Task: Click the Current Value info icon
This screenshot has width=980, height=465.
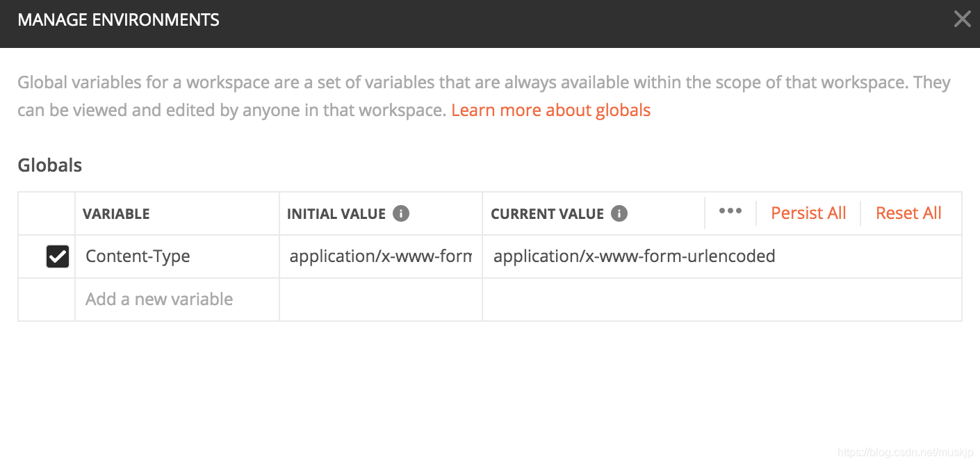Action: point(619,213)
